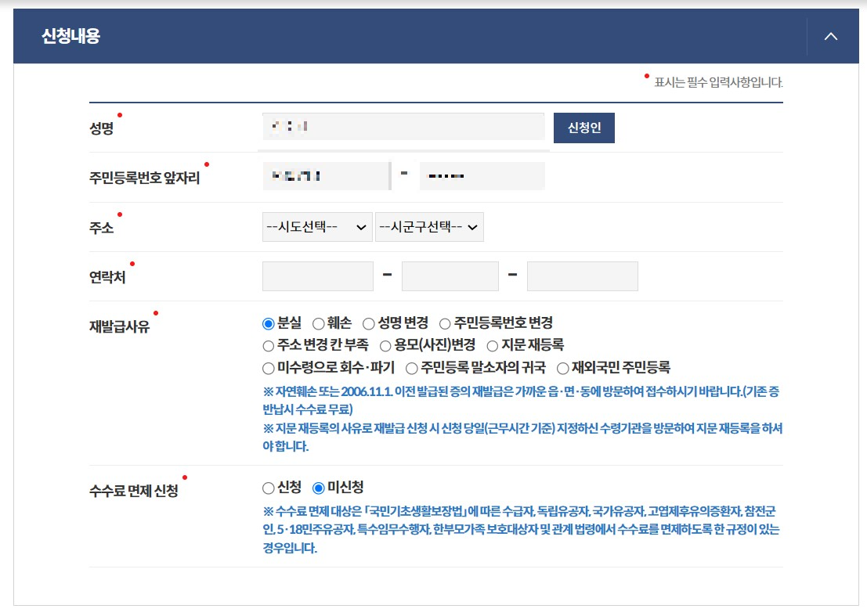Click the 지문 재등록의 사유로 notice text
This screenshot has height=616, width=867.
click(522, 437)
